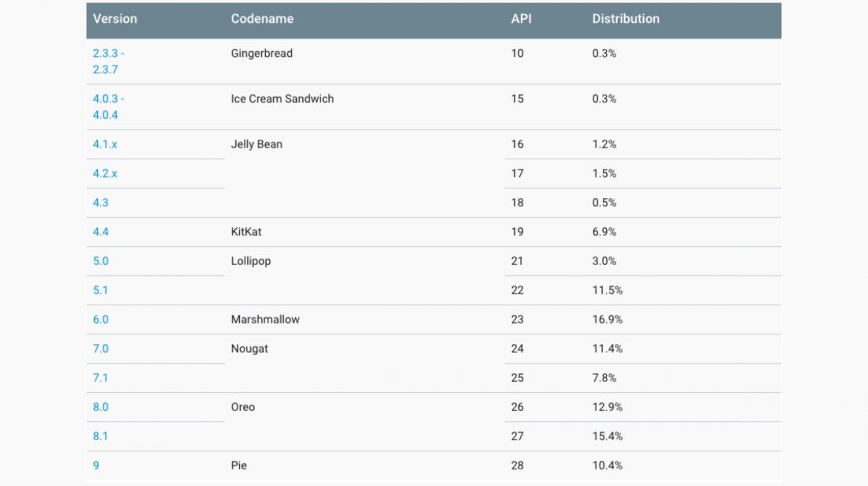Click the Marshmallow 16.9% distribution cell
This screenshot has height=486, width=868.
pyautogui.click(x=608, y=320)
